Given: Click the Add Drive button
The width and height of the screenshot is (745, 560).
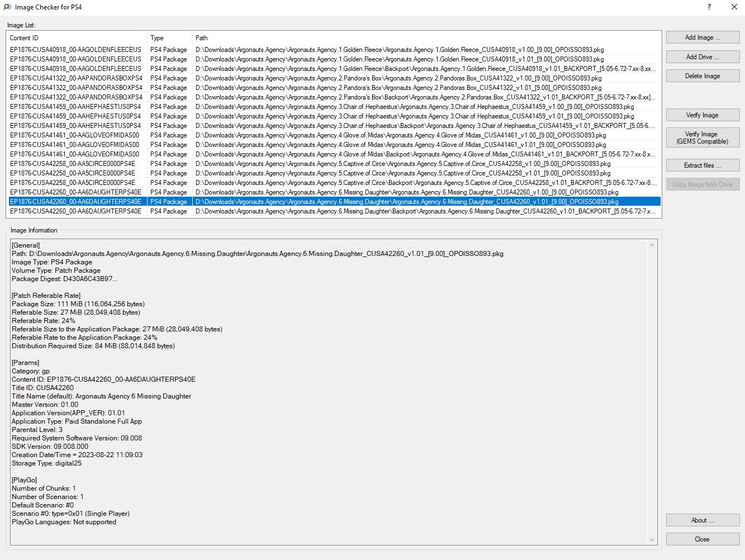Looking at the screenshot, I should coord(703,57).
